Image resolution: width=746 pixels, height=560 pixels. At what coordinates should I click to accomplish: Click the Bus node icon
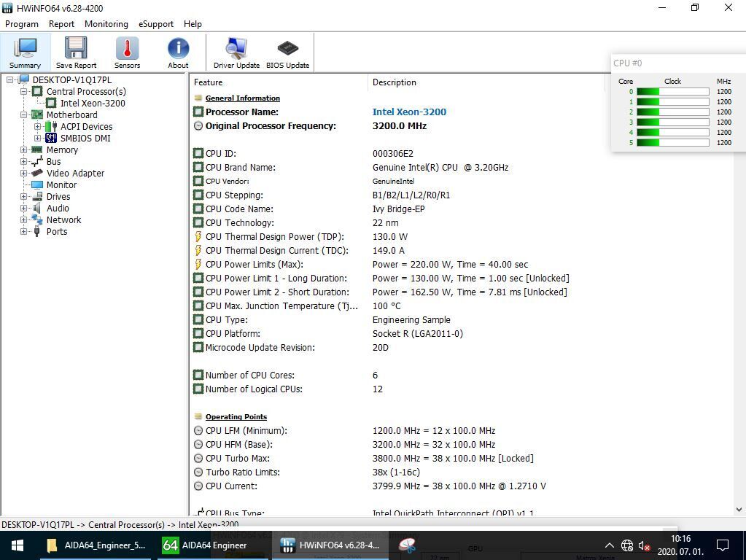pyautogui.click(x=36, y=161)
